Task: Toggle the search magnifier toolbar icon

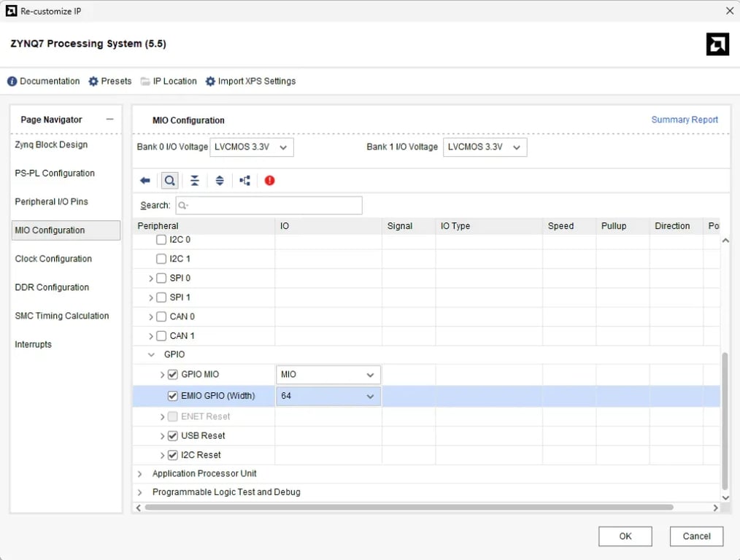Action: point(170,181)
